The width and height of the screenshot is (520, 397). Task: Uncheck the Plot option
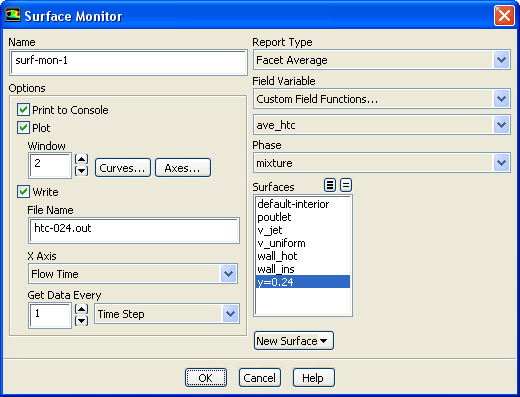coord(23,128)
